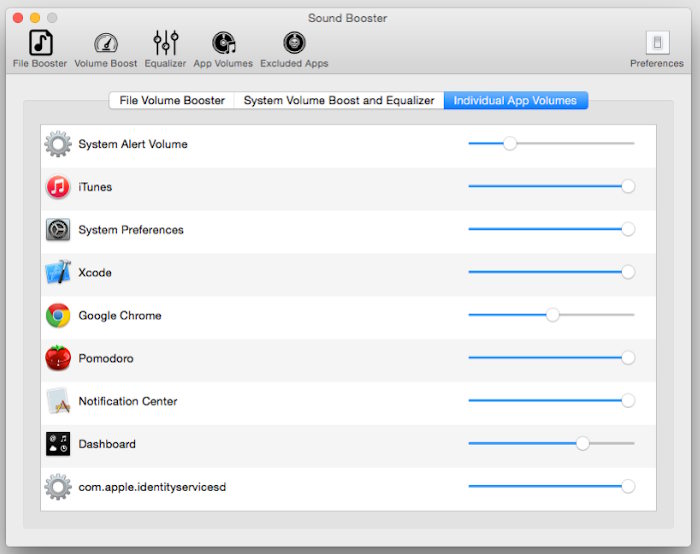
Task: Click the System Preferences app icon
Action: [x=58, y=230]
